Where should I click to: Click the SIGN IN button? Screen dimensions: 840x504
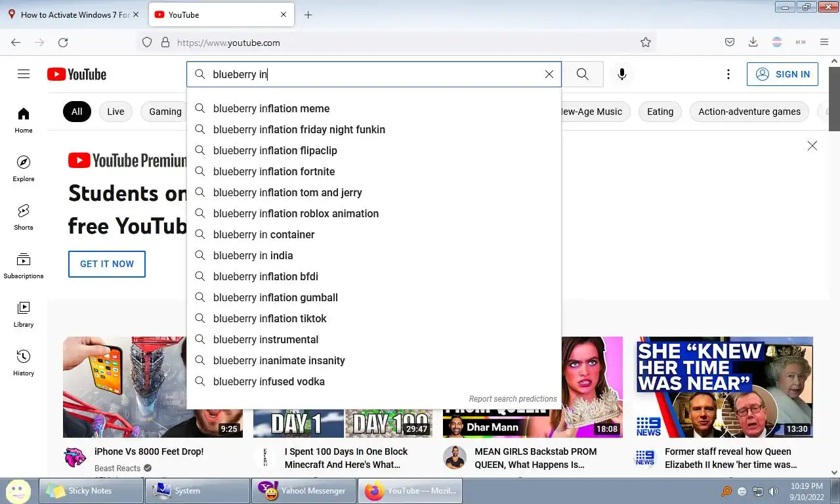(782, 74)
